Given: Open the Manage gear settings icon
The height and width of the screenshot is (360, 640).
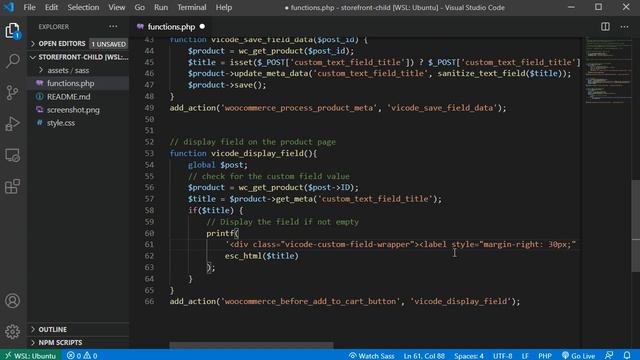Looking at the screenshot, I should (12, 331).
